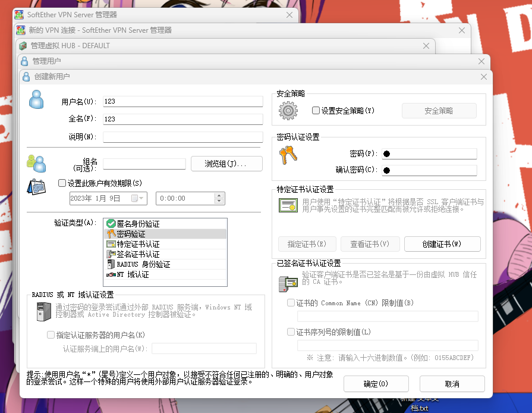This screenshot has width=532, height=413.
Task: Close the 新的 VPN 连接 window
Action: pyautogui.click(x=462, y=30)
